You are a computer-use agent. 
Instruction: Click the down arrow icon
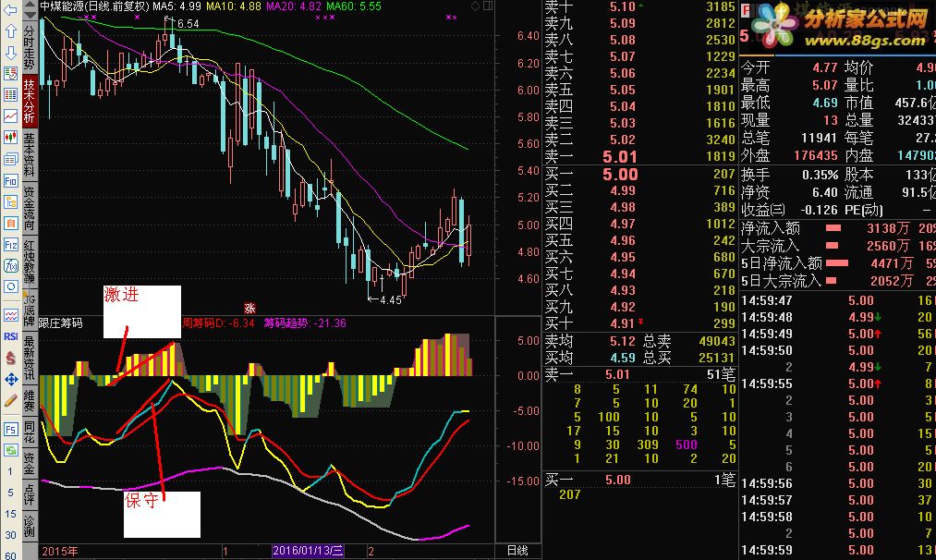(x=10, y=53)
